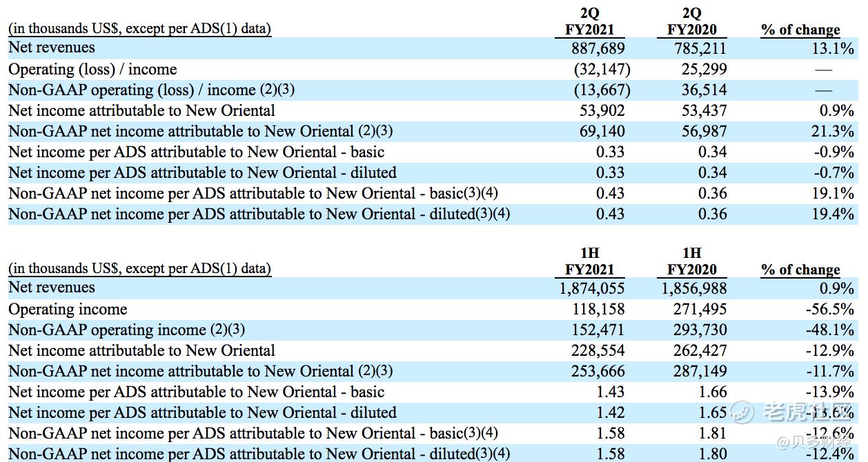The width and height of the screenshot is (868, 462).
Task: Select the Non-GAAP net income 69,140
Action: tap(602, 131)
